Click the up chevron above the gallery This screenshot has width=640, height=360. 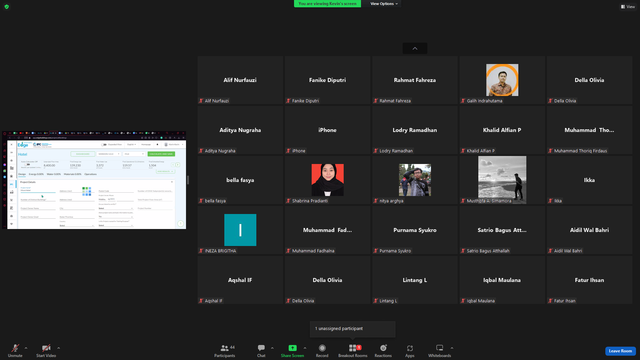(x=415, y=49)
